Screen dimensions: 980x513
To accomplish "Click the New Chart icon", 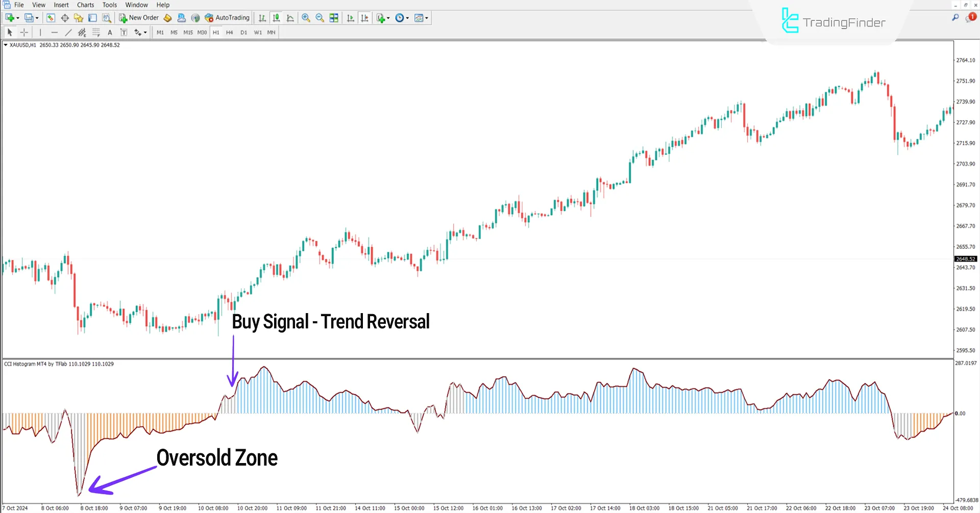I will [x=9, y=18].
